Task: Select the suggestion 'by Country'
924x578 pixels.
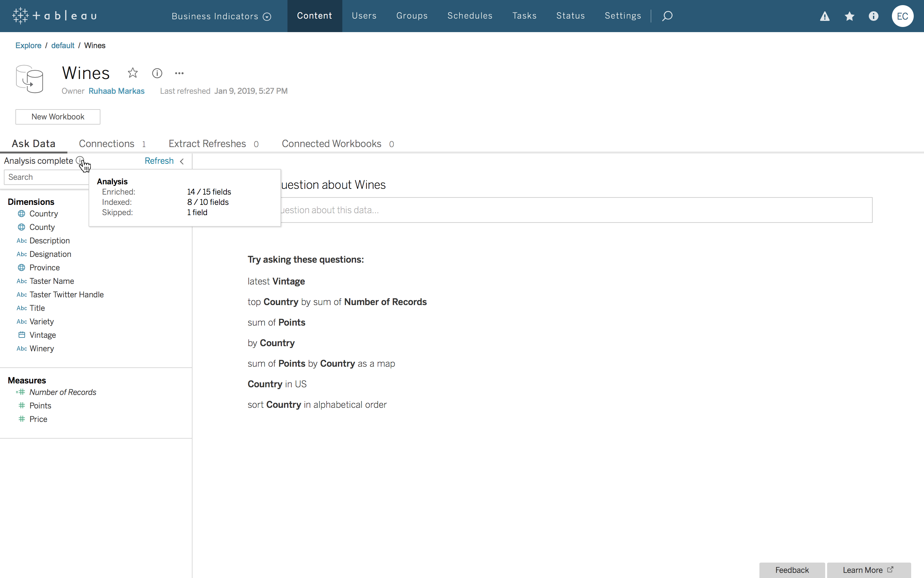Action: pos(271,343)
